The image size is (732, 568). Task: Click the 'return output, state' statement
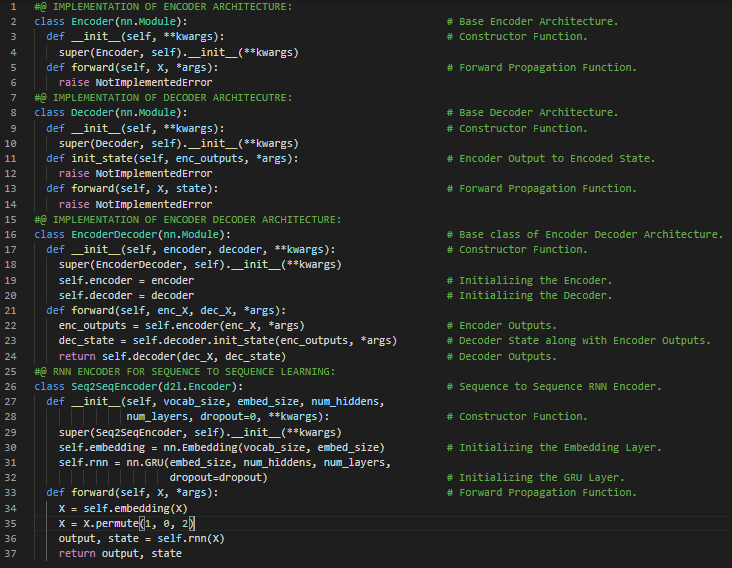tap(120, 553)
